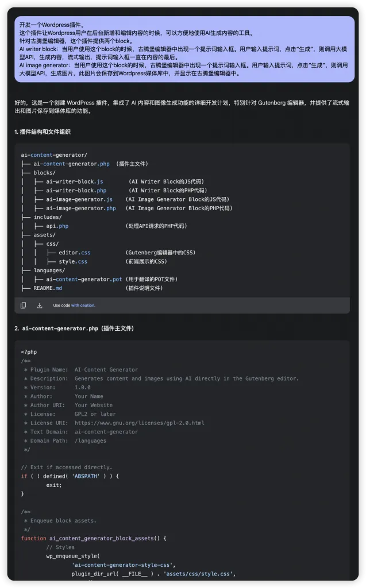Click the gnu.org license URL in code

139,423
